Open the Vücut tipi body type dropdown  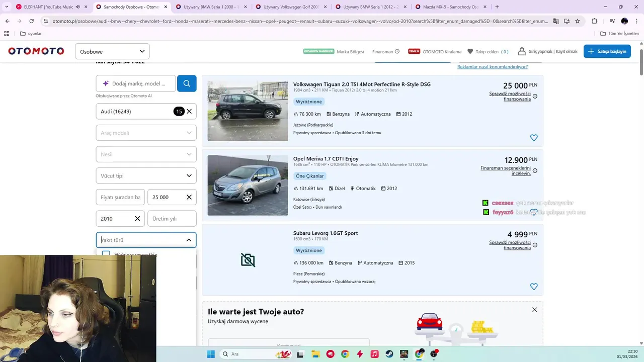pos(146,175)
